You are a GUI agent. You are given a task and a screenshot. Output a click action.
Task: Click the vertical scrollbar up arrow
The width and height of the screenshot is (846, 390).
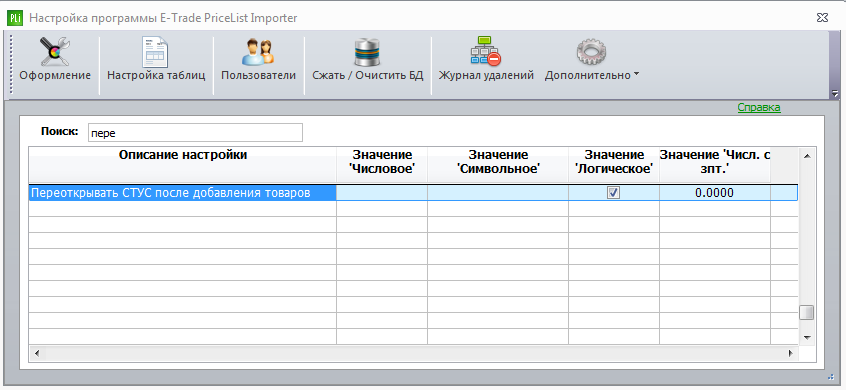click(807, 156)
